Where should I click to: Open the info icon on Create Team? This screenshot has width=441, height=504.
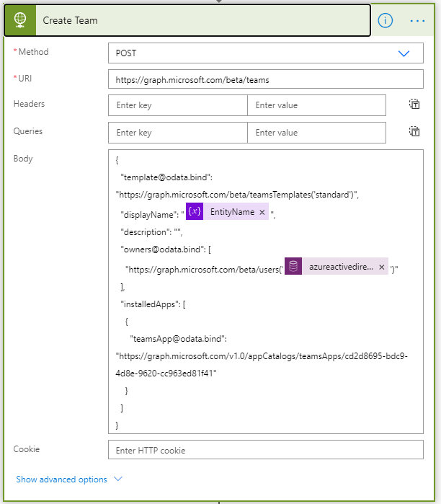tap(386, 20)
